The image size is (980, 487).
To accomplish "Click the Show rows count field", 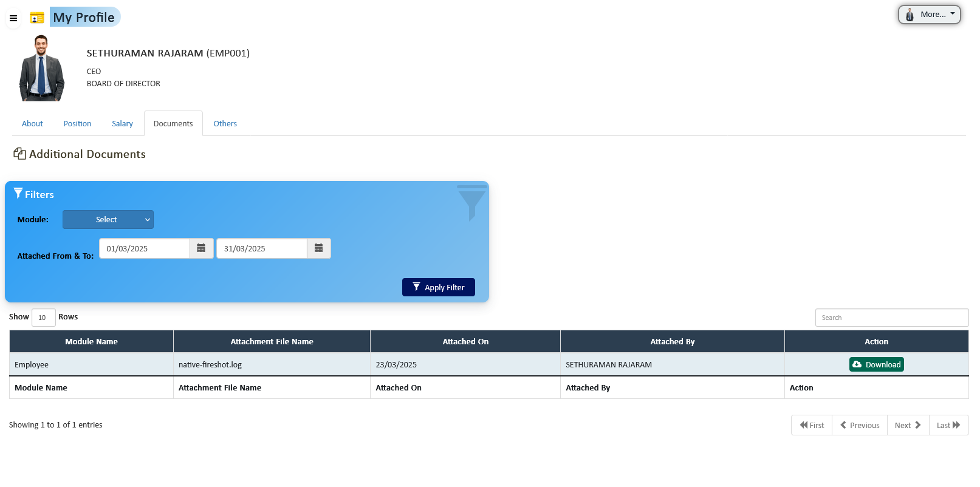I will (43, 318).
